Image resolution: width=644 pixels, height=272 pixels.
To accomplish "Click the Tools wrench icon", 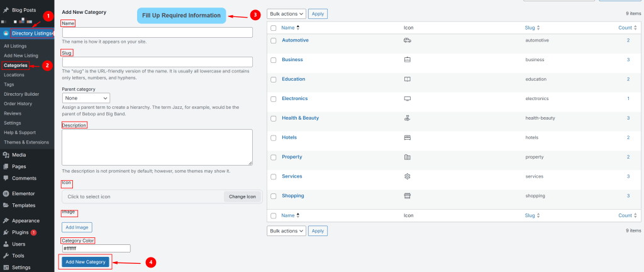I will 6,256.
